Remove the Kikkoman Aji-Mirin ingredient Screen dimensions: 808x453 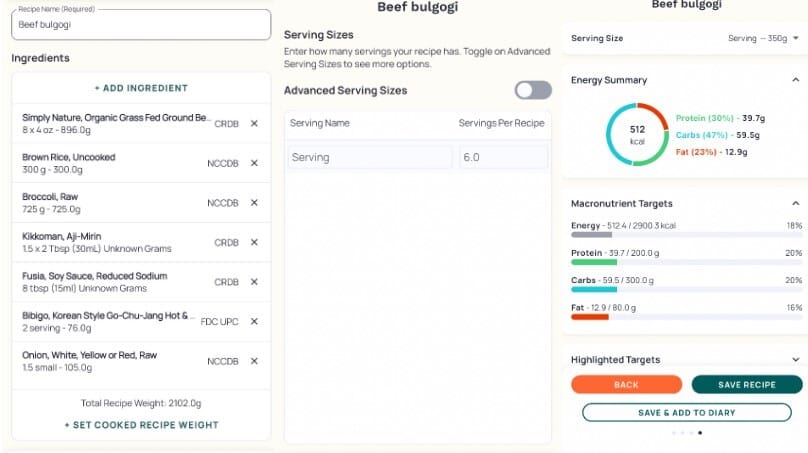coord(254,242)
